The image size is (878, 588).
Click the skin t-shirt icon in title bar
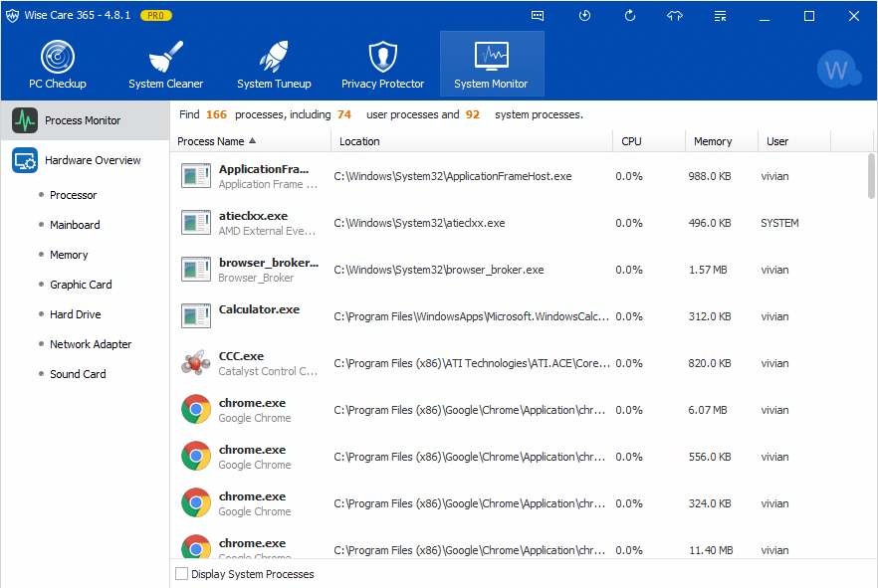pyautogui.click(x=675, y=16)
